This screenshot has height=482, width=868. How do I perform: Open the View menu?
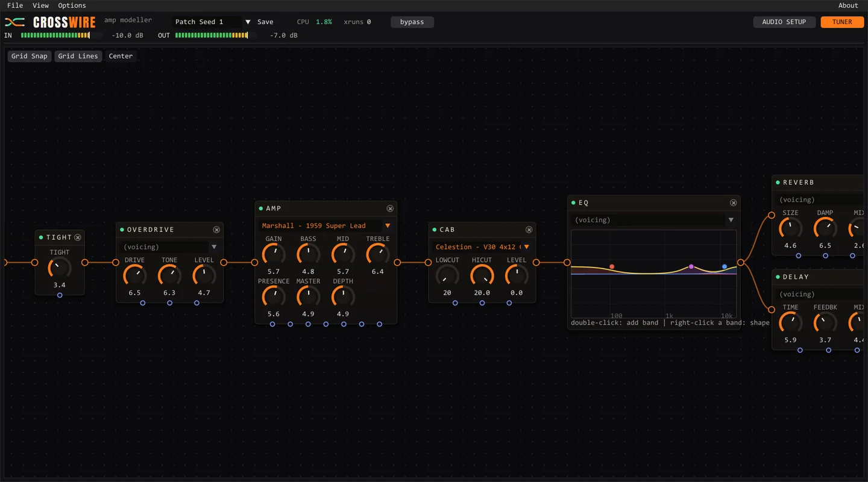click(40, 5)
